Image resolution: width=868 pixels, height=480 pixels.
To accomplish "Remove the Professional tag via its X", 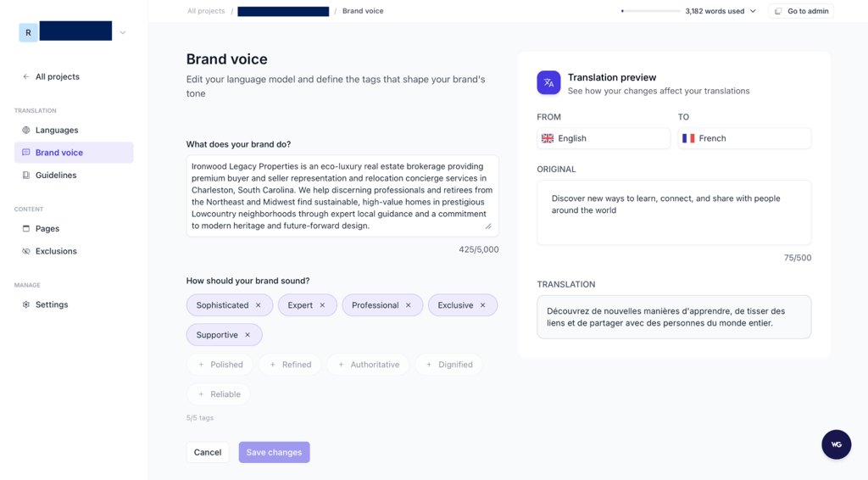I will click(x=409, y=305).
